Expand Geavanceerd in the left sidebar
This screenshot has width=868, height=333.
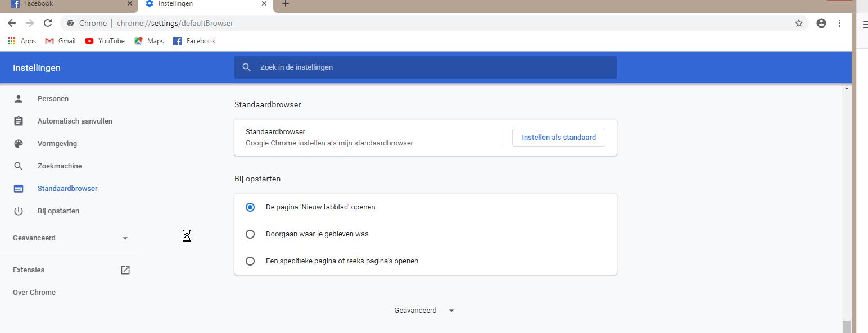pyautogui.click(x=70, y=238)
